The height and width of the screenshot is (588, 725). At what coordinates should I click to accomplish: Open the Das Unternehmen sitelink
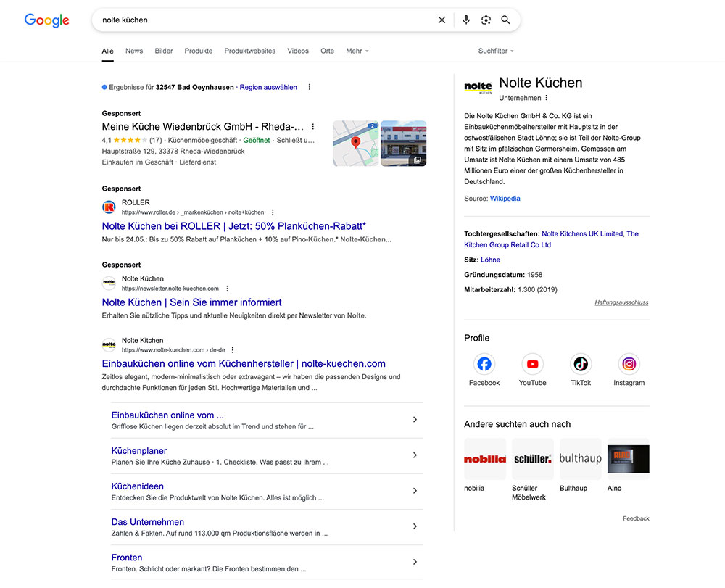pyautogui.click(x=147, y=522)
